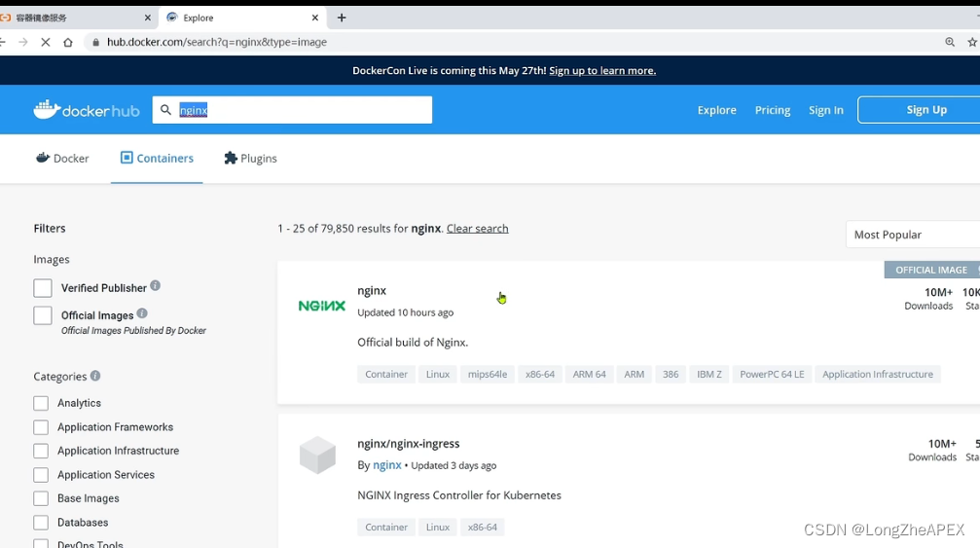Image resolution: width=980 pixels, height=548 pixels.
Task: Switch to the Containers tab
Action: pos(157,158)
